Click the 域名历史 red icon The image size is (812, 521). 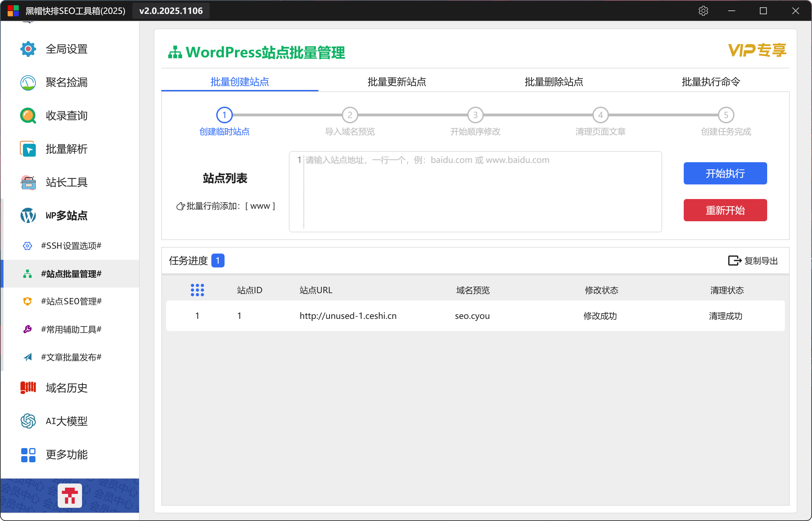[x=28, y=388]
